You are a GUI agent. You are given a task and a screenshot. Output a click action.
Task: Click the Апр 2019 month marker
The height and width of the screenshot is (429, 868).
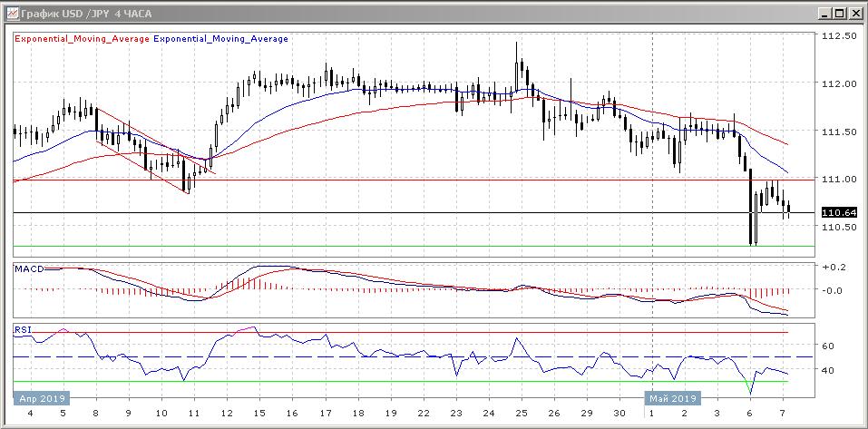(40, 398)
